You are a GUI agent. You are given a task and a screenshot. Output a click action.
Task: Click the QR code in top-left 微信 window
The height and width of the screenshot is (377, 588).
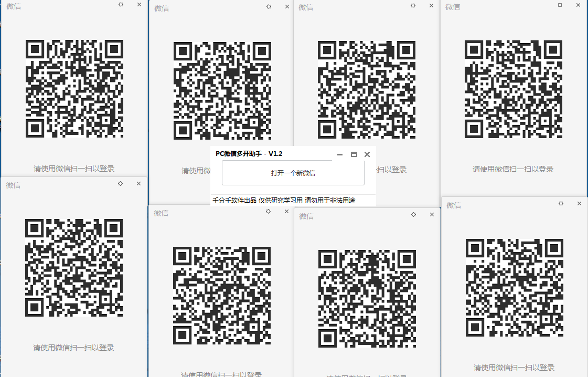tap(74, 89)
